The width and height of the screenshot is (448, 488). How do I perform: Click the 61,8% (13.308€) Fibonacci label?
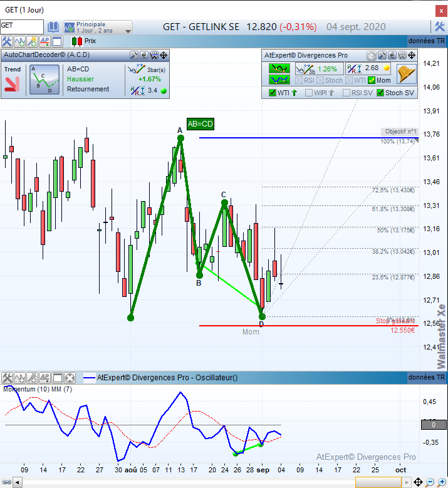click(x=393, y=209)
